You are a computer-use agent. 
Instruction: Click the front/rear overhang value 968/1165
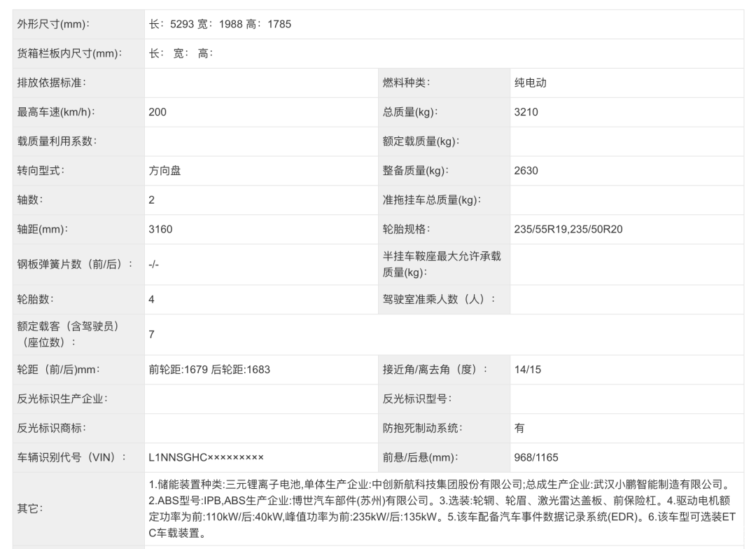tap(536, 458)
